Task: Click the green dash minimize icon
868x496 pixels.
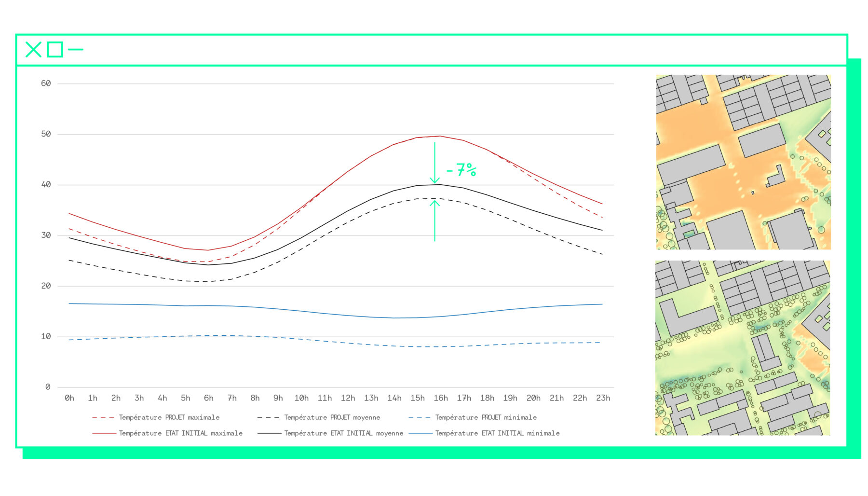Action: [x=76, y=49]
